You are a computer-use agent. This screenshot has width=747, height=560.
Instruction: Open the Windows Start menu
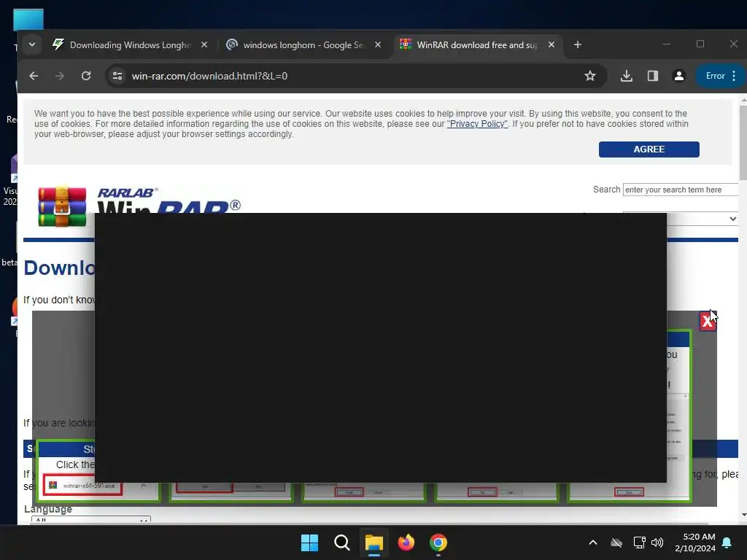click(x=309, y=542)
